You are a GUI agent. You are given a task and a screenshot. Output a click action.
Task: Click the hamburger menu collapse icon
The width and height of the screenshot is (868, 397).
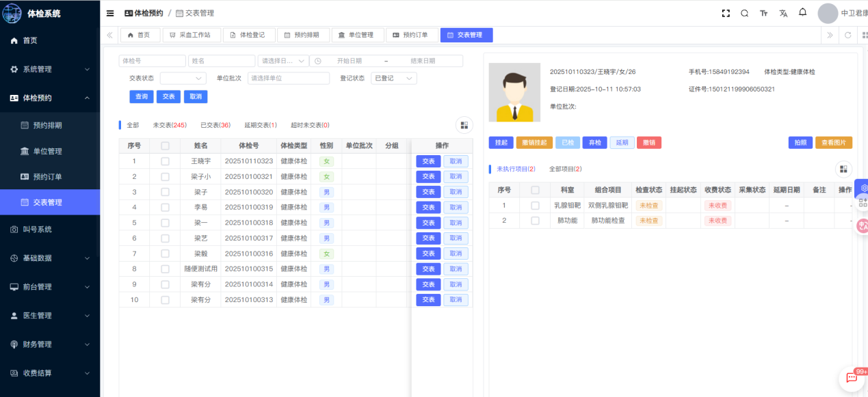pyautogui.click(x=110, y=13)
